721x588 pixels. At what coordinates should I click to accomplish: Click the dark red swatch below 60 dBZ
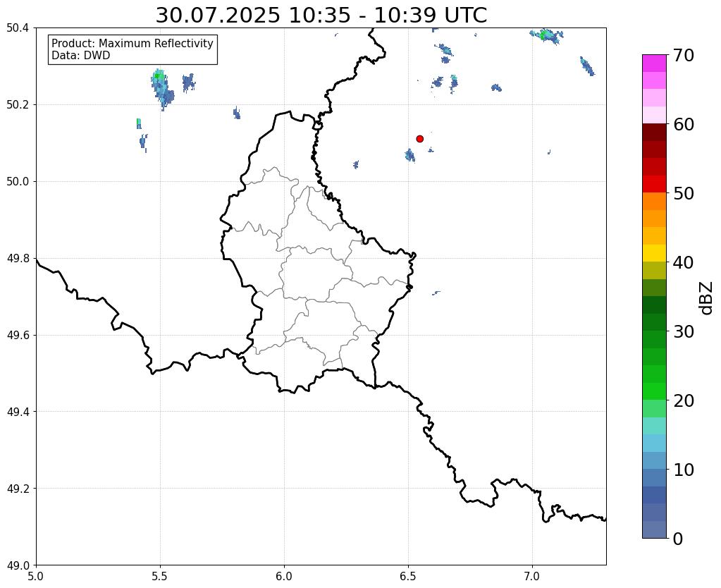(x=654, y=132)
